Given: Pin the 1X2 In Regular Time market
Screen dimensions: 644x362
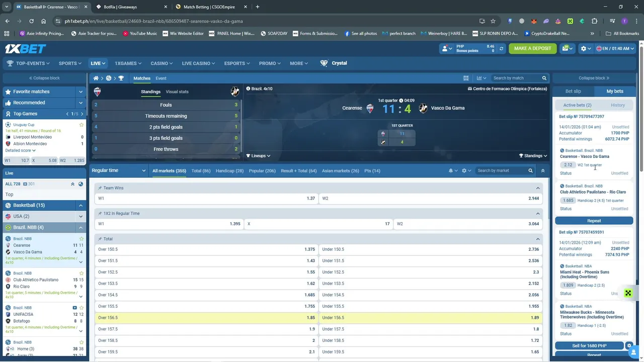Looking at the screenshot, I should point(100,214).
